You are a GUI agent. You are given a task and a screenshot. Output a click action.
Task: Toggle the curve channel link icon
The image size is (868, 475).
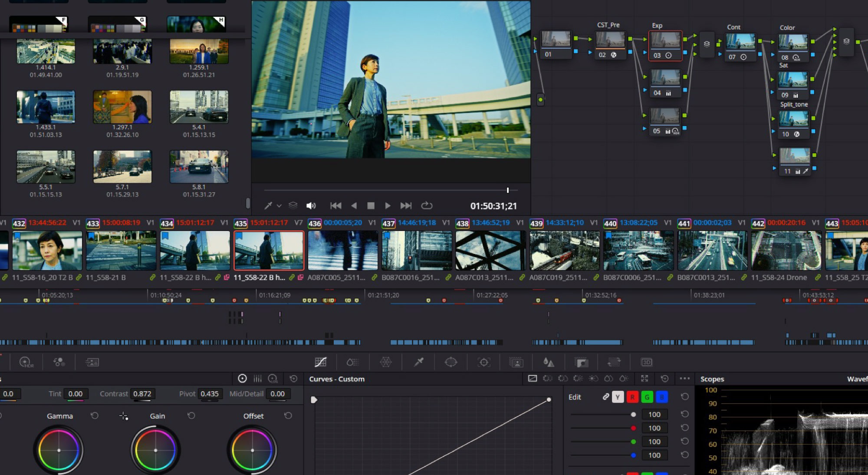[605, 397]
